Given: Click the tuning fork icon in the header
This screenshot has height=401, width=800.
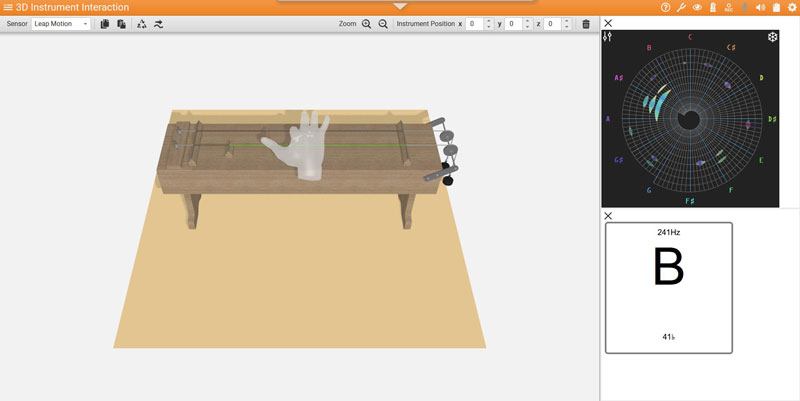Looking at the screenshot, I should (681, 7).
